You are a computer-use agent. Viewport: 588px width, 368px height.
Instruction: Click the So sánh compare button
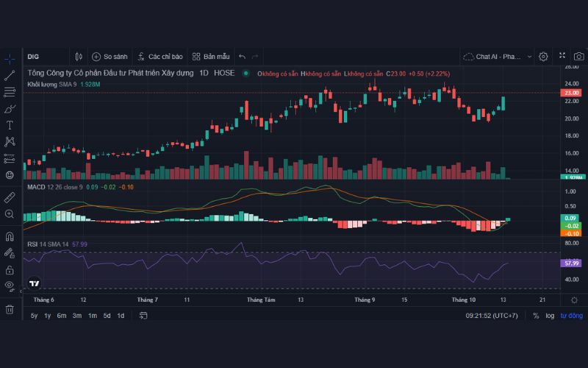pyautogui.click(x=109, y=56)
